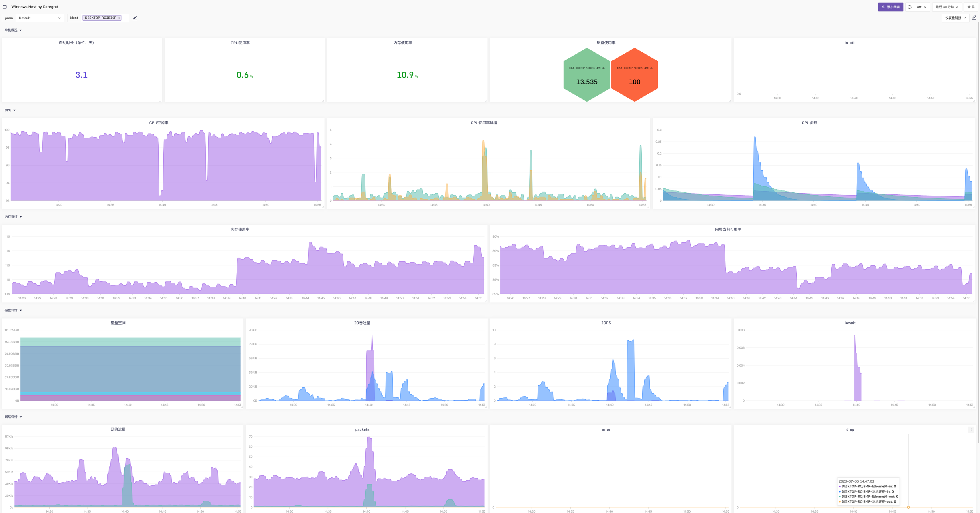
Task: Click the 添加图表 button
Action: pyautogui.click(x=890, y=7)
